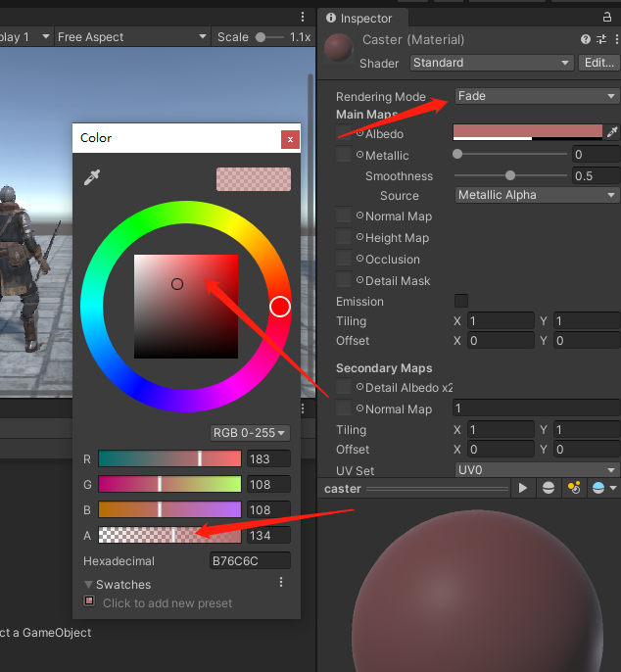Adjust the Game view Scale slider
This screenshot has height=672, width=621.
click(x=270, y=37)
